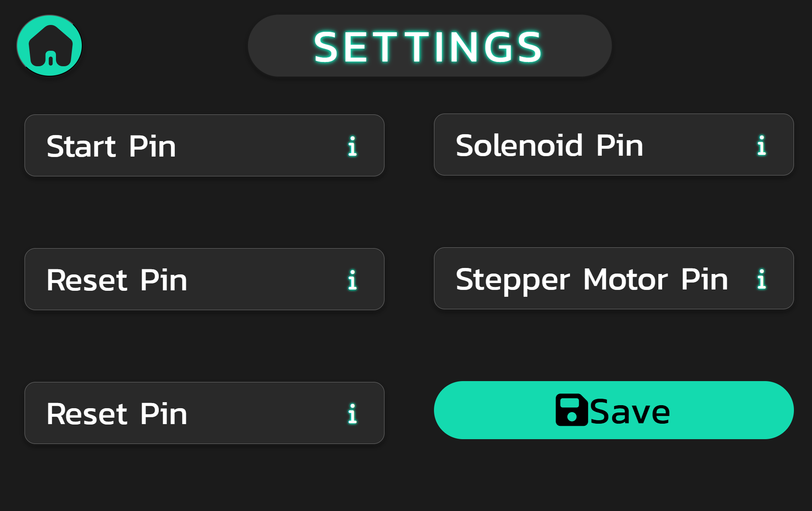This screenshot has width=812, height=511.
Task: Click the SETTINGS title banner
Action: coord(429,46)
